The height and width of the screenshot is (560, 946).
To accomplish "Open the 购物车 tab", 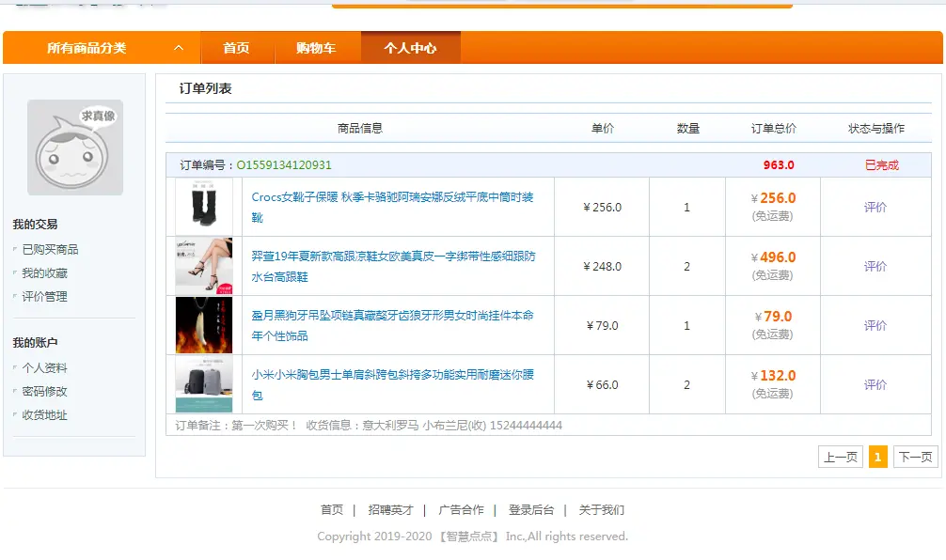I will [x=316, y=48].
